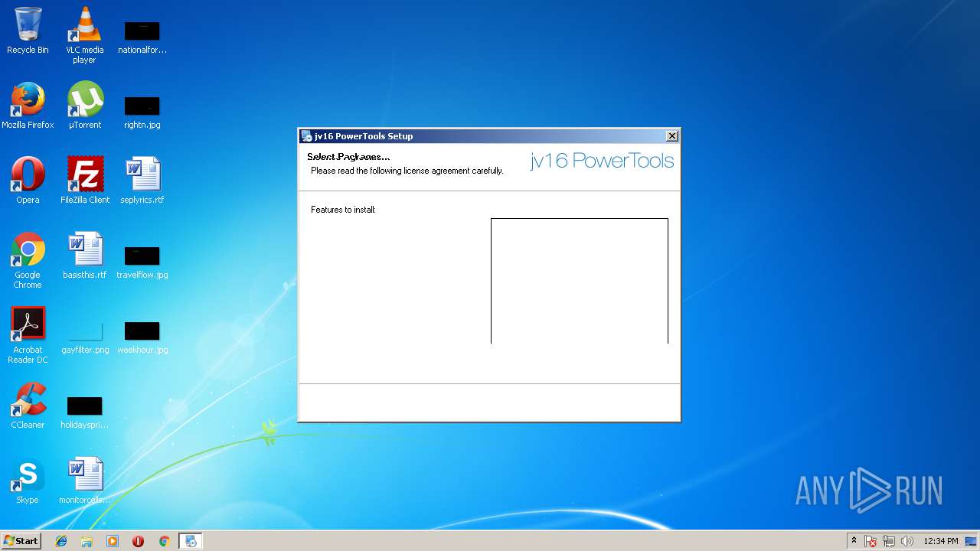The width and height of the screenshot is (980, 551).
Task: Click the 'Features to install:' label
Action: click(343, 210)
